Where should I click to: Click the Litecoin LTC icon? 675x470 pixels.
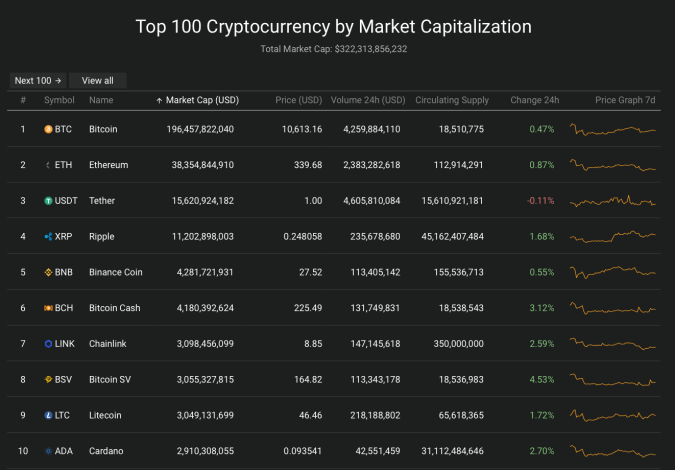pos(48,415)
